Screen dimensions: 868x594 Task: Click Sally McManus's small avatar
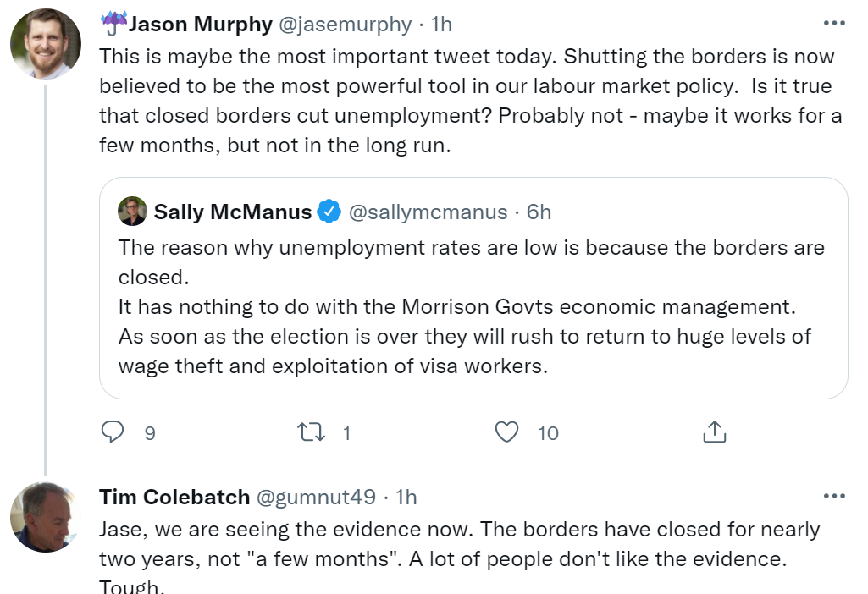pyautogui.click(x=133, y=212)
